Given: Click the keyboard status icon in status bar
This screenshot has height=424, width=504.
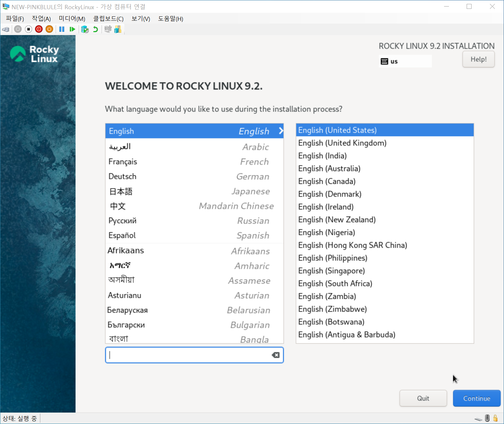Looking at the screenshot, I should (478, 419).
